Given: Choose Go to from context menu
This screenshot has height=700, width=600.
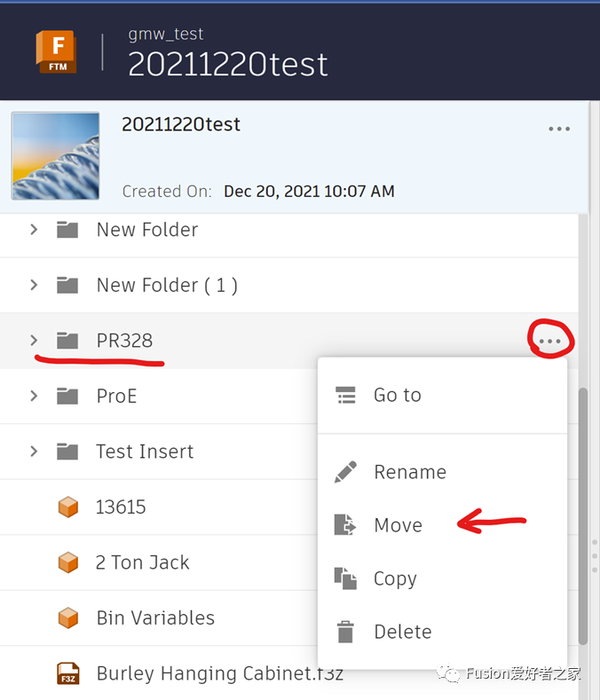Looking at the screenshot, I should coord(397,396).
